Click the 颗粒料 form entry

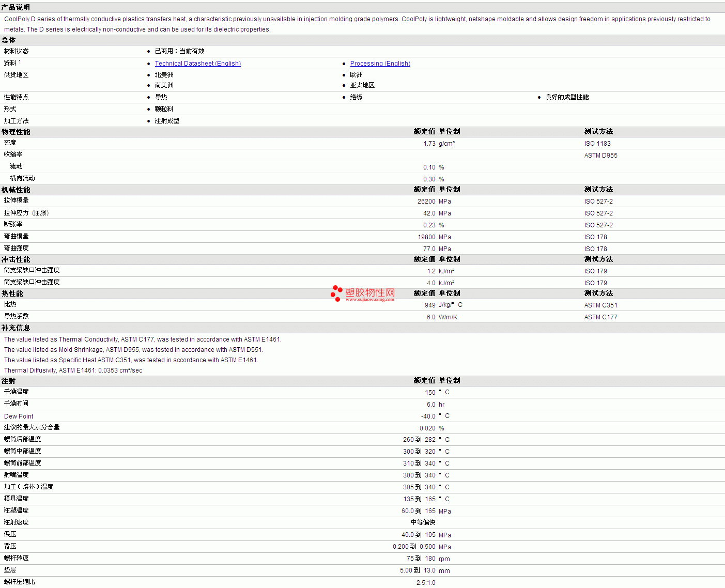(x=164, y=109)
